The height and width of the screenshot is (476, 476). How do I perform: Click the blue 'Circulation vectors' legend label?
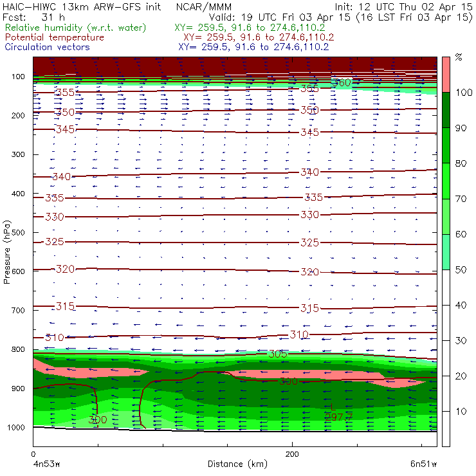(47, 47)
